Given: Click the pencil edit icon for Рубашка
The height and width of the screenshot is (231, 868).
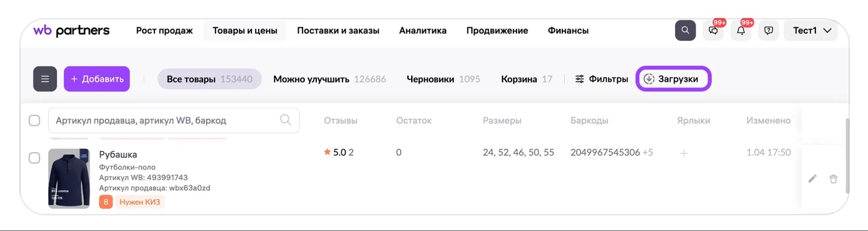Looking at the screenshot, I should (812, 179).
